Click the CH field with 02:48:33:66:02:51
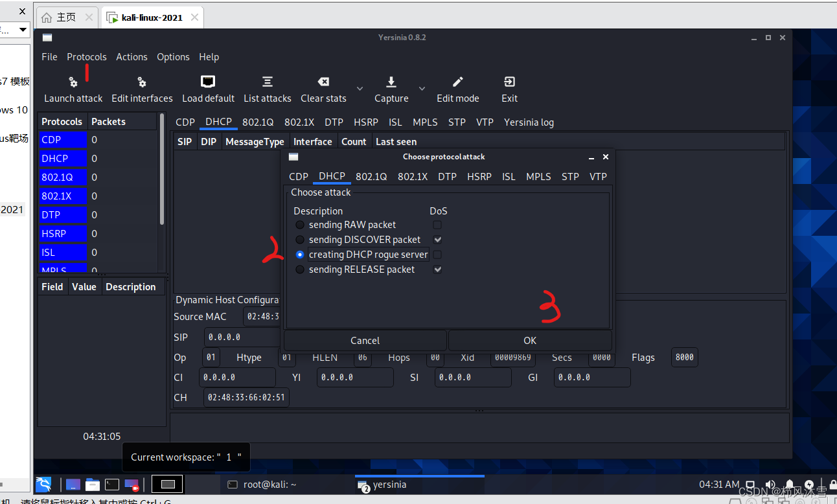Image resolution: width=837 pixels, height=504 pixels. point(246,397)
